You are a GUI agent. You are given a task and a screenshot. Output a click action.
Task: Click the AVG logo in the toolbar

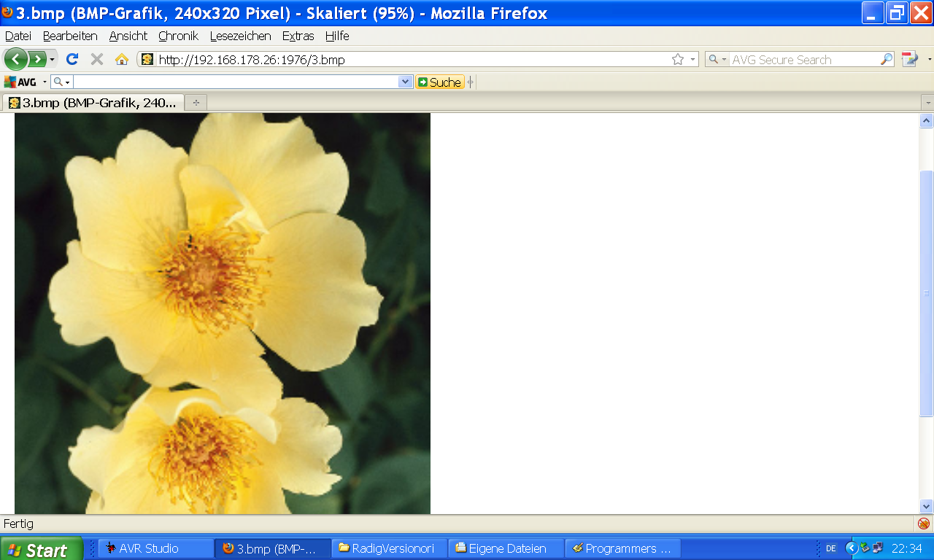(x=20, y=82)
